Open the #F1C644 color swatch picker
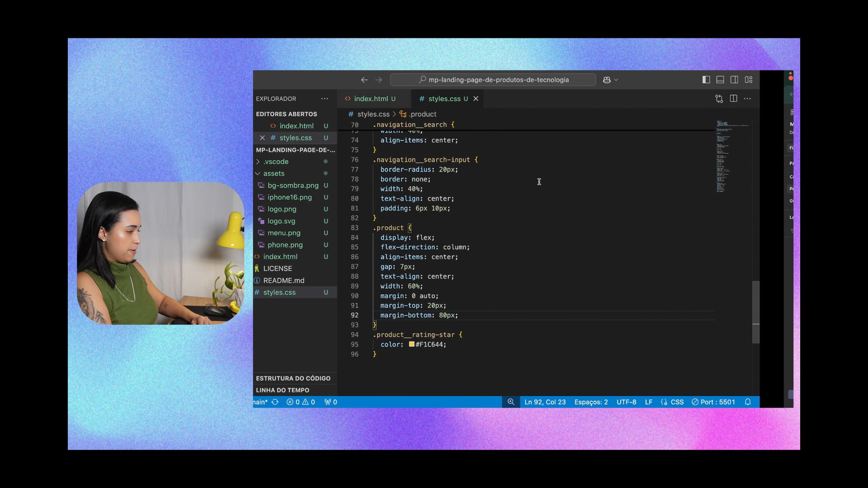The image size is (868, 488). pyautogui.click(x=411, y=344)
